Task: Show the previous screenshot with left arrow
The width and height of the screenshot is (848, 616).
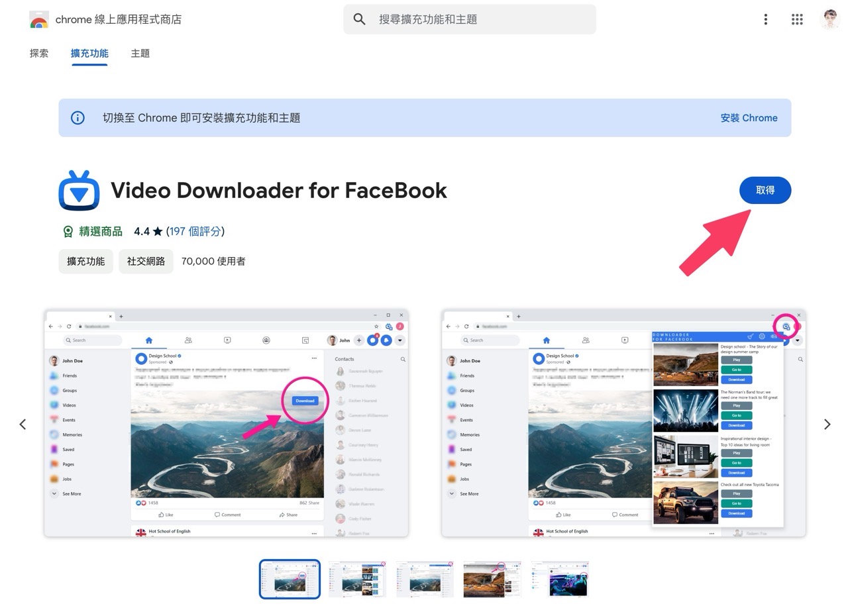Action: 23,424
